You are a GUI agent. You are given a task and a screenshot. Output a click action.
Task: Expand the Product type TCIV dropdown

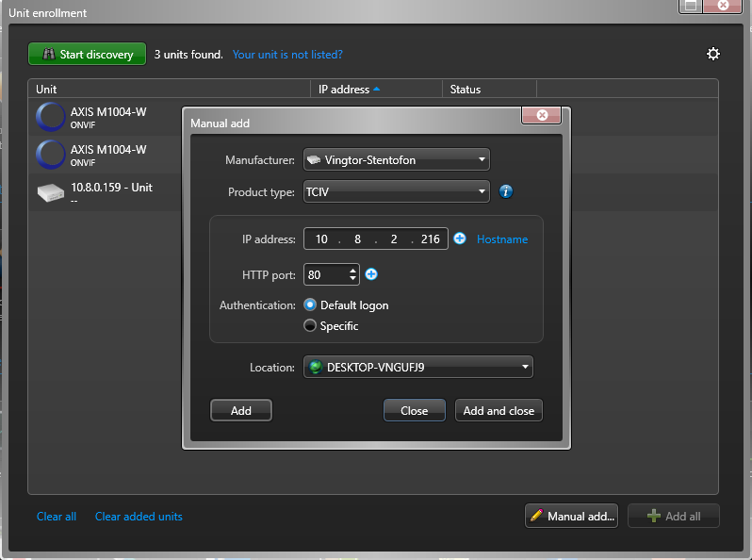click(x=396, y=191)
